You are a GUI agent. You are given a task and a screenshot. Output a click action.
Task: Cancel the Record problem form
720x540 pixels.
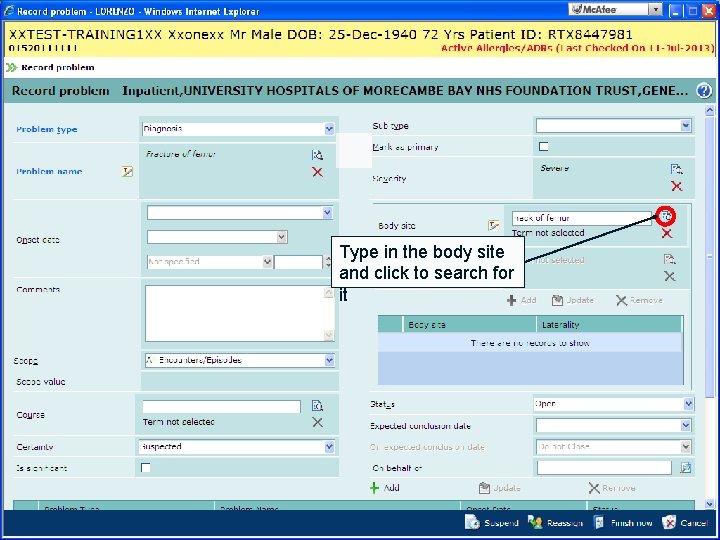coord(685,523)
